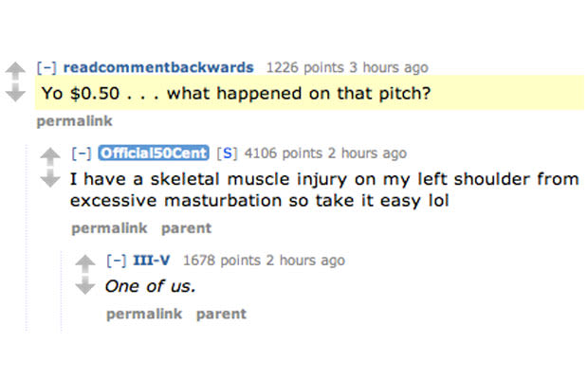Click the highlighted 'Yo $0.50' comment text
The image size is (588, 379).
tap(236, 93)
